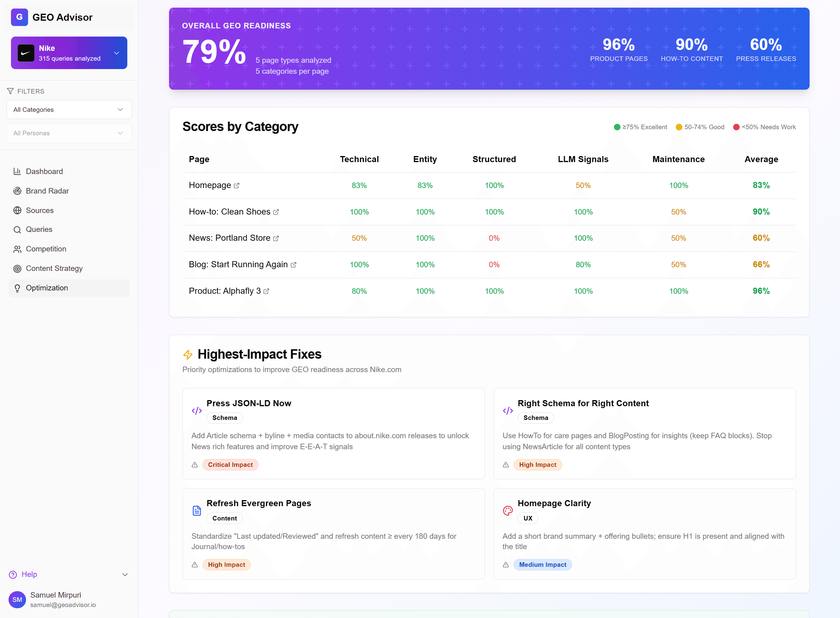The height and width of the screenshot is (618, 840).
Task: Go to Dashboard in sidebar
Action: pos(44,172)
